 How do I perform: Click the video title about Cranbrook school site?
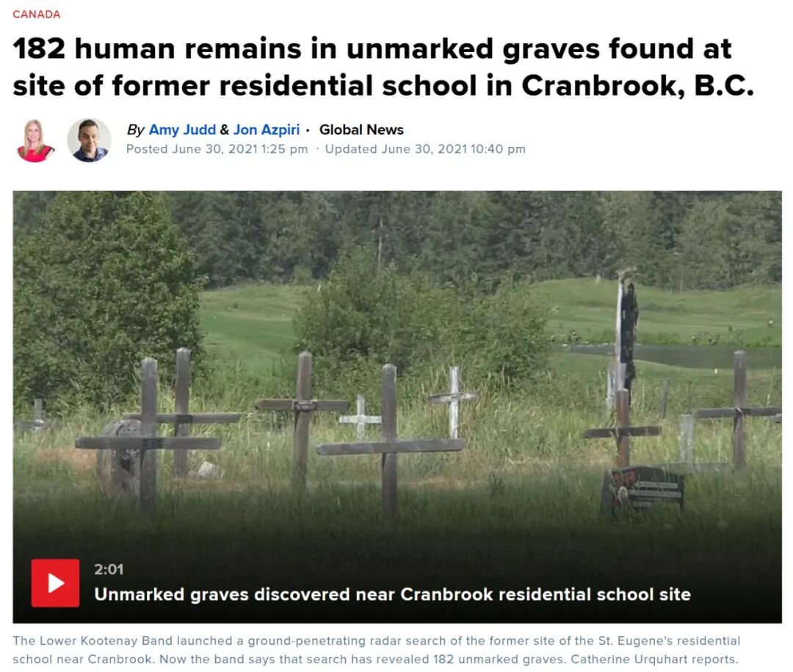point(392,594)
